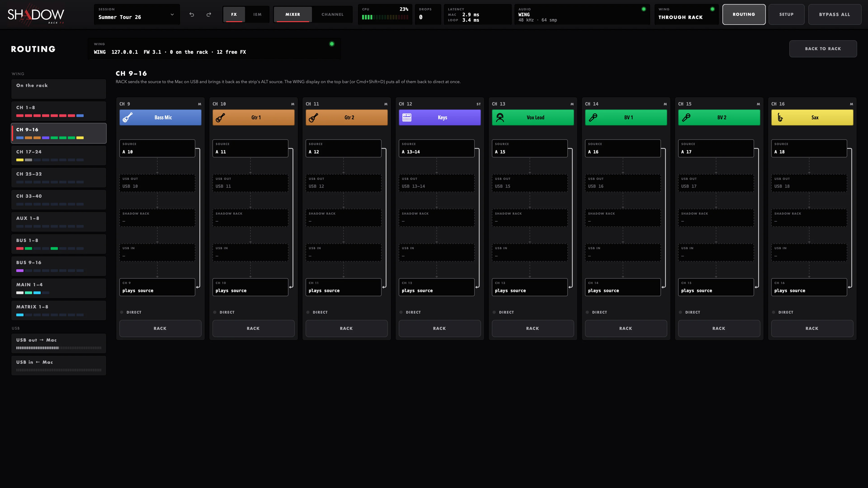Click green status dot in WING info bar
Screen dimensions: 868x488
332,44
